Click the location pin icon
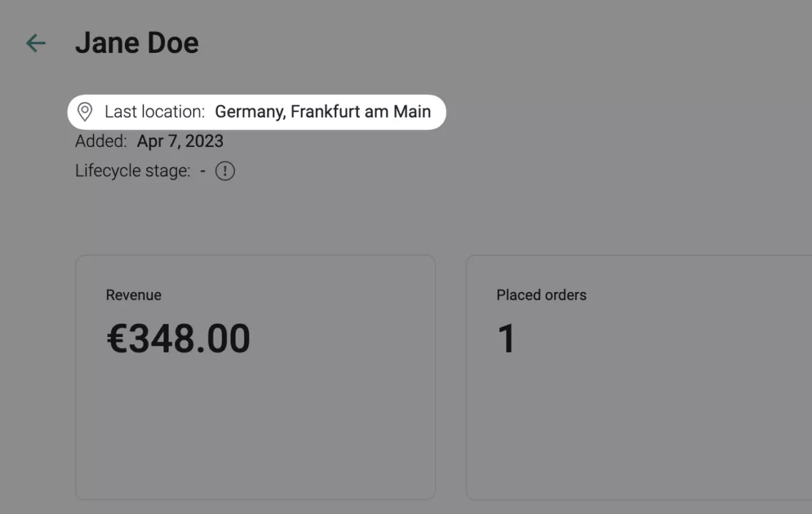This screenshot has height=514, width=812. [x=85, y=112]
